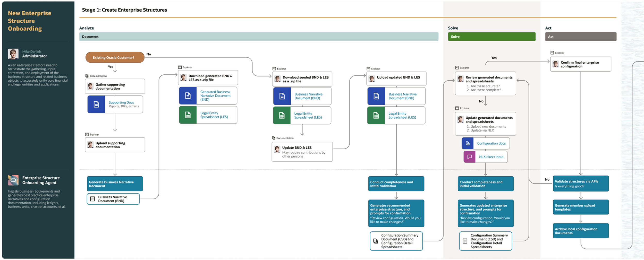Viewport: 644px width, 260px height.
Task: Click the BND icon below Generate Business Narrative Document
Action: [x=93, y=198]
